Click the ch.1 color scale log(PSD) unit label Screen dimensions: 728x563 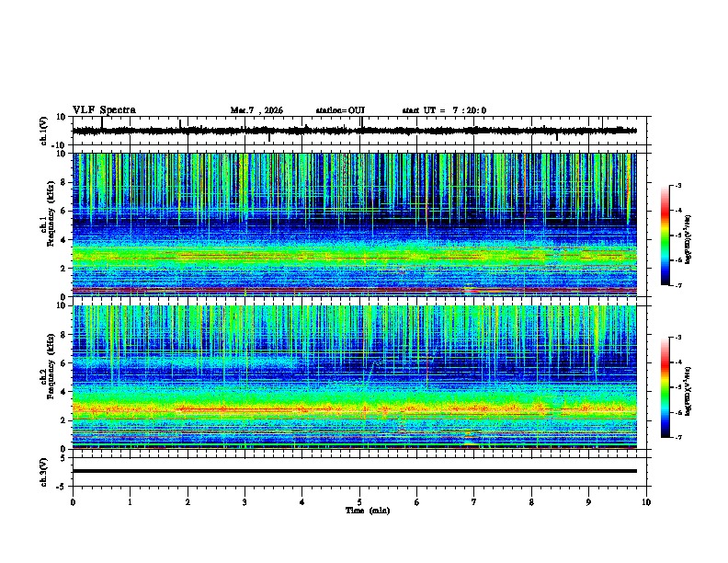click(688, 239)
